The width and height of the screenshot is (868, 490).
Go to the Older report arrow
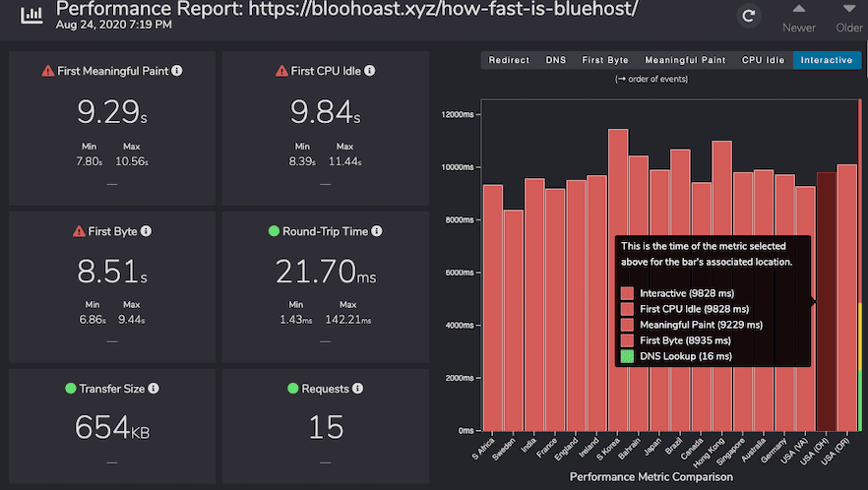click(847, 16)
